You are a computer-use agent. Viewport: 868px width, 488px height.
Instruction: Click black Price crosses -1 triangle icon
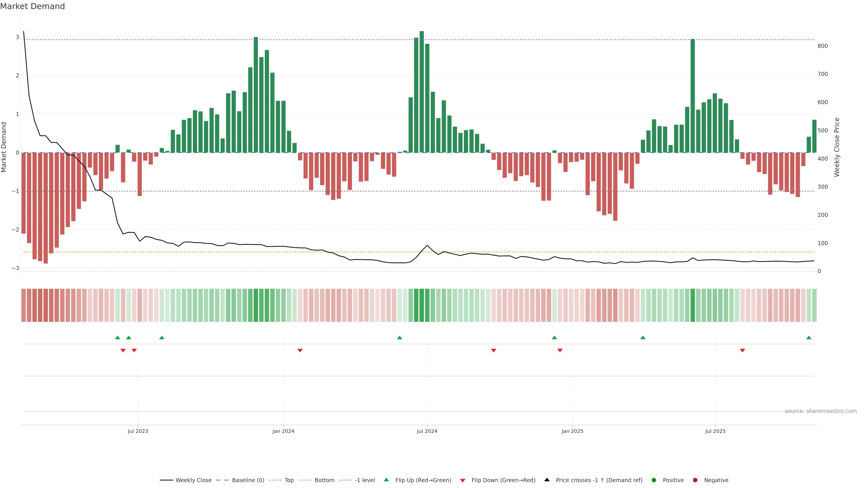(x=547, y=480)
